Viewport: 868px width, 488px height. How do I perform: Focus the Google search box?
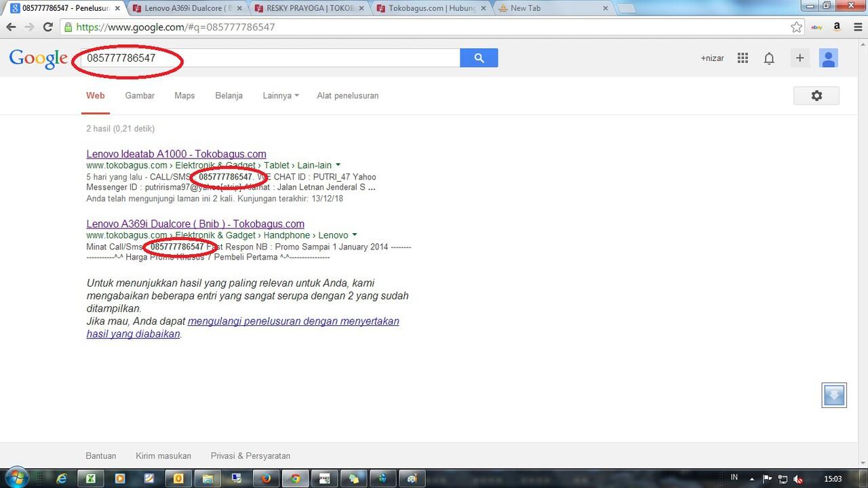(x=270, y=58)
